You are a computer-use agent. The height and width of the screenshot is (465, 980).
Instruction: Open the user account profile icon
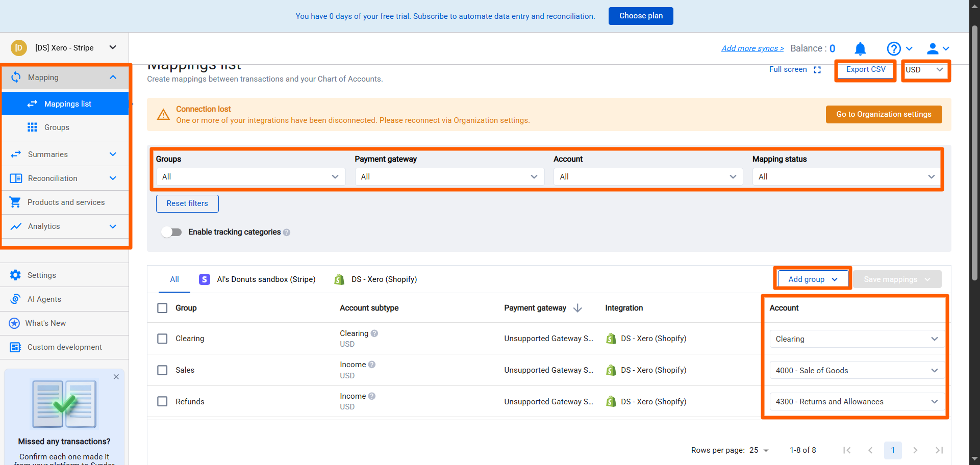[933, 48]
